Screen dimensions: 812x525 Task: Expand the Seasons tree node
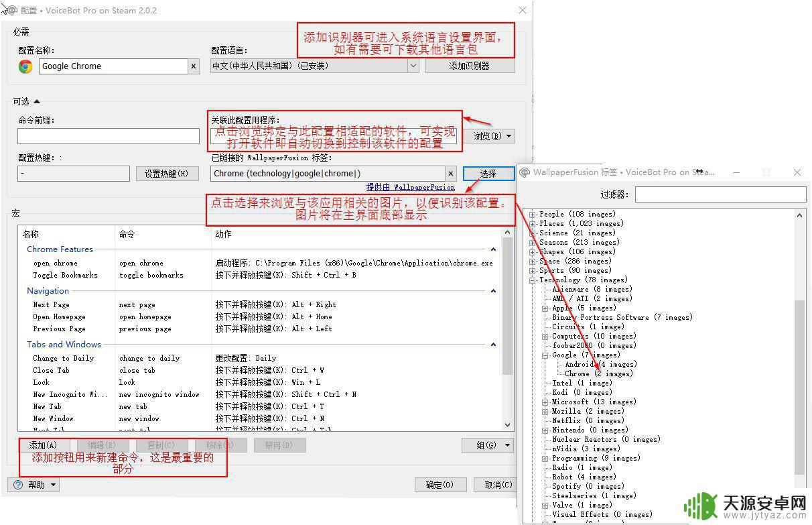[x=533, y=243]
